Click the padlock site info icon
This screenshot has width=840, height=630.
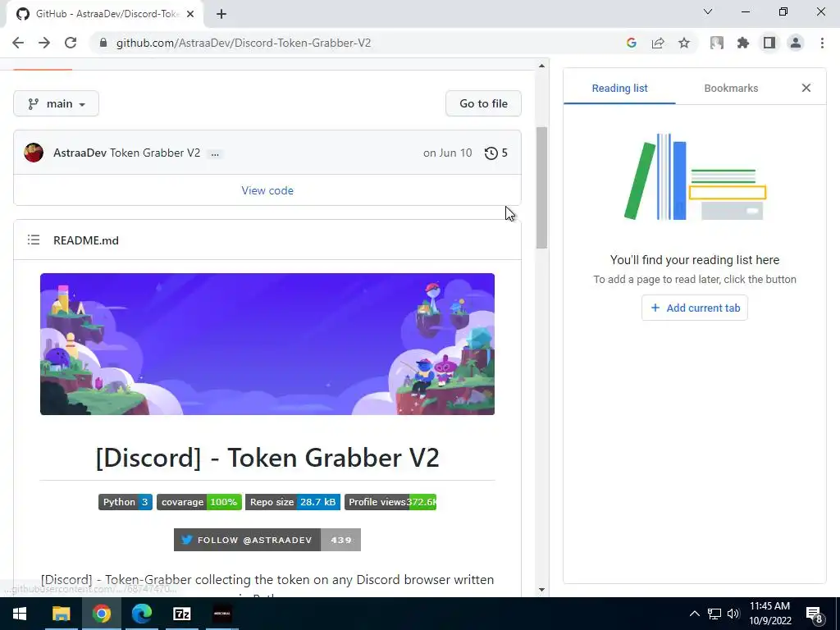tap(104, 43)
